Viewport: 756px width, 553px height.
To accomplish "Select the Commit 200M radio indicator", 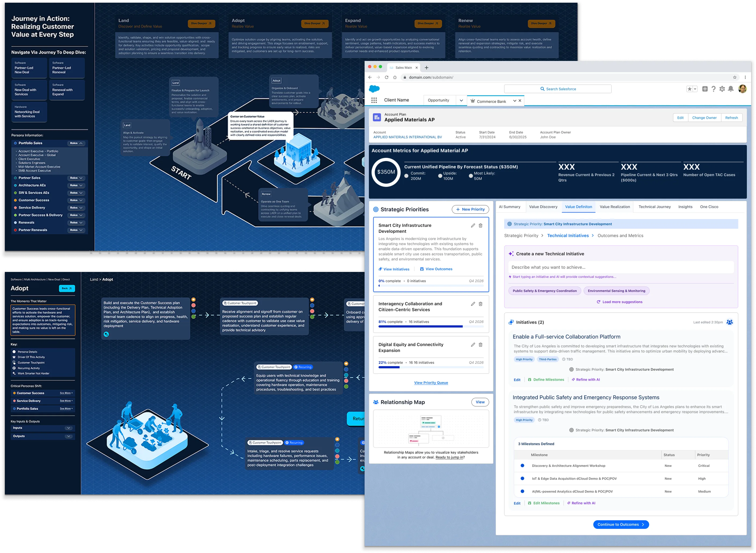I will tap(406, 176).
